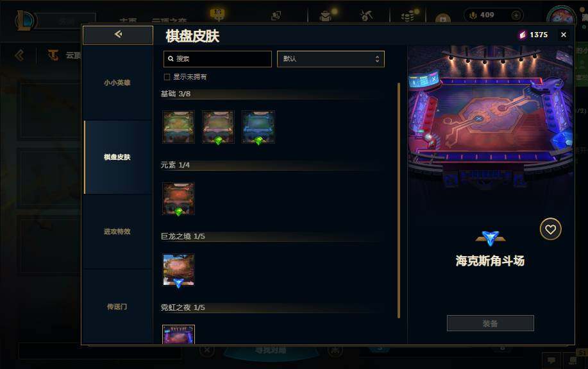Open the 默认 sort dropdown

coord(331,59)
